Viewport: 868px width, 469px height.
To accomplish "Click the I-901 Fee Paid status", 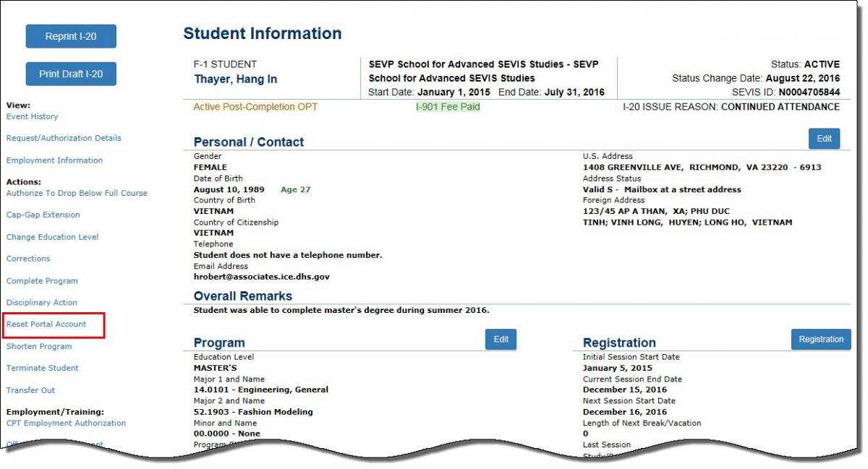I will pyautogui.click(x=448, y=107).
